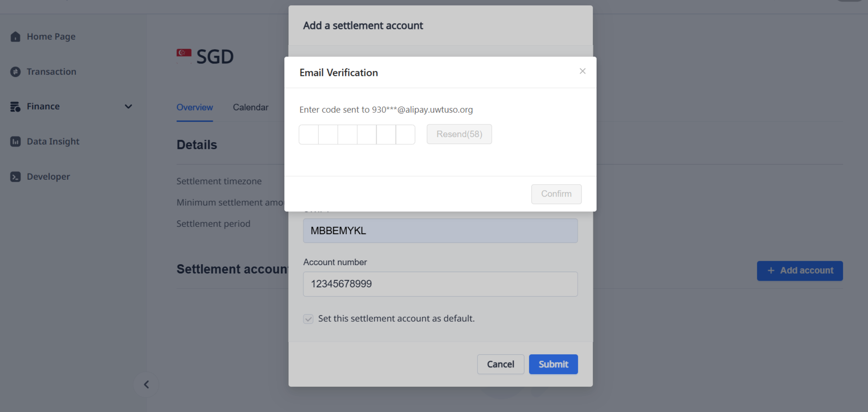Click Cancel on the settlement account form
Viewport: 868px width, 412px height.
(501, 364)
